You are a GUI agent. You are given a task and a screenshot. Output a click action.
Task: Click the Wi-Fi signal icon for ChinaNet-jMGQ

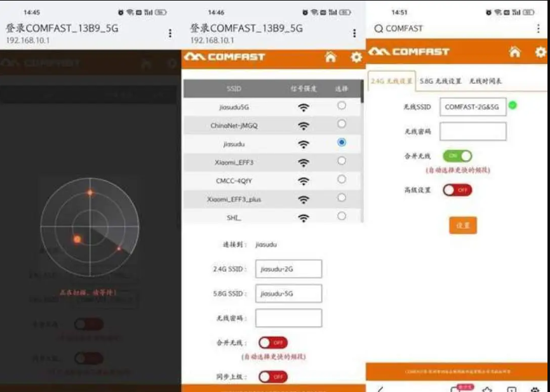pyautogui.click(x=304, y=126)
